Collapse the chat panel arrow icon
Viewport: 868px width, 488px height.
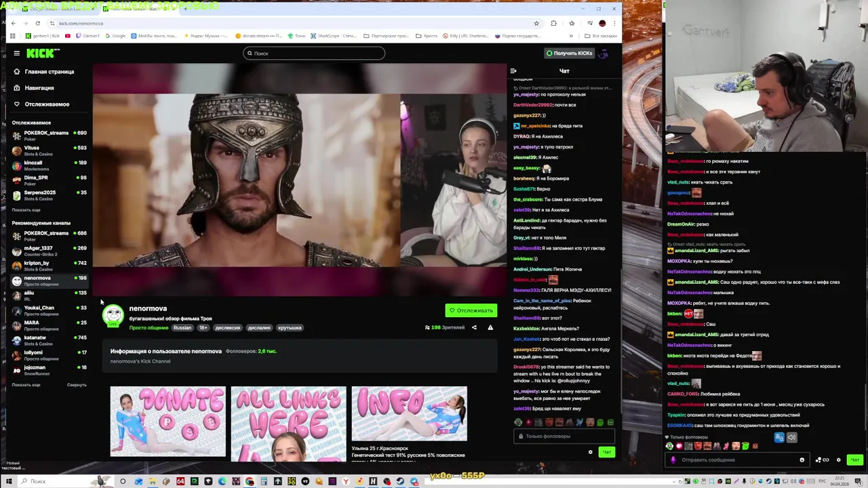513,70
